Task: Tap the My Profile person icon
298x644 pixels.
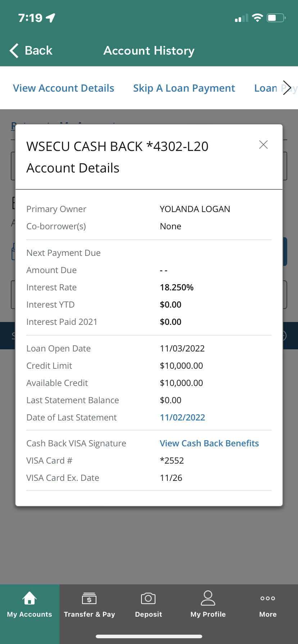Action: (x=208, y=598)
